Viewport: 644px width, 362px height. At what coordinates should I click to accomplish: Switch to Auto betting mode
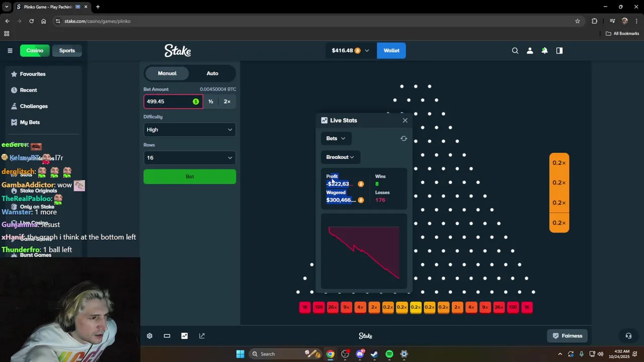[212, 73]
